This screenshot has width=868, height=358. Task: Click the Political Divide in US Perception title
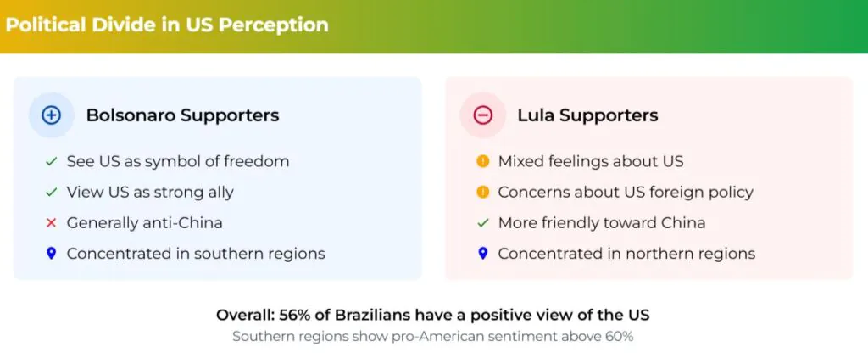pos(166,25)
